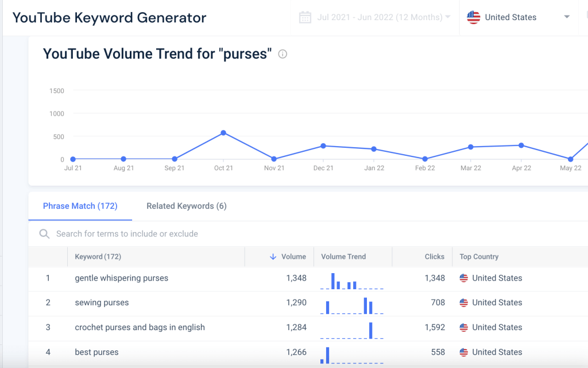Click volume value 1,290 for sewing purses
Viewport: 588px width, 368px height.
(x=296, y=302)
